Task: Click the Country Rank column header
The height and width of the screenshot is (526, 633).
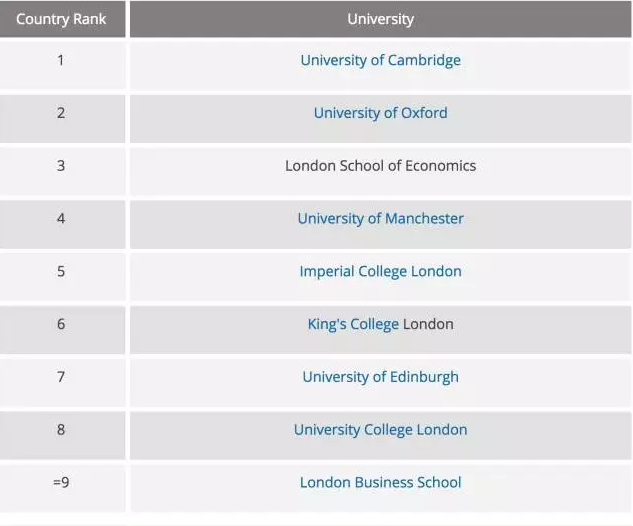Action: pos(61,19)
